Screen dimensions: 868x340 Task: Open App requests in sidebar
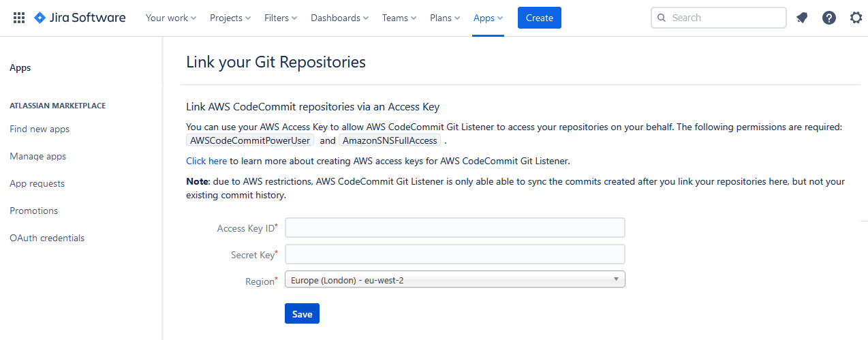37,183
